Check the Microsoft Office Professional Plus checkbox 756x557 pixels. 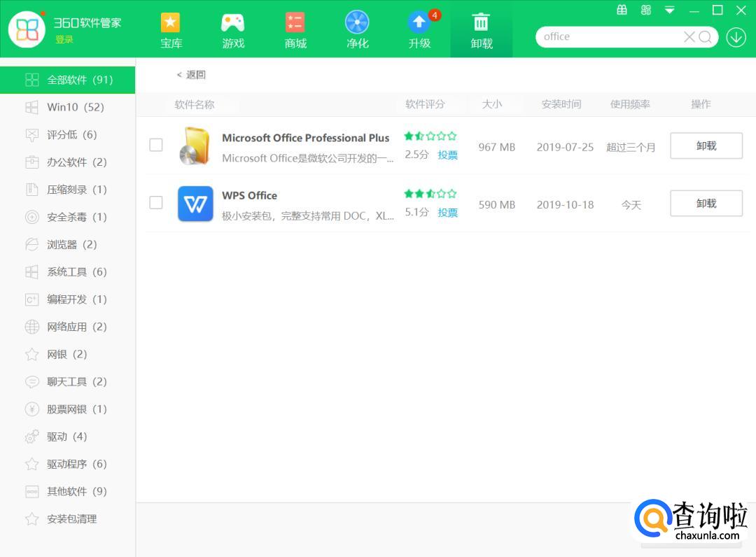[156, 145]
